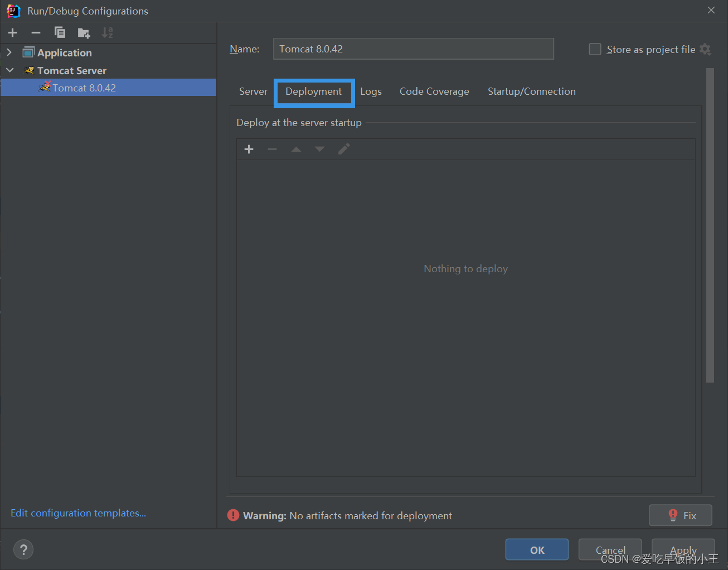The height and width of the screenshot is (570, 728).
Task: Move deployment item down
Action: [x=319, y=149]
